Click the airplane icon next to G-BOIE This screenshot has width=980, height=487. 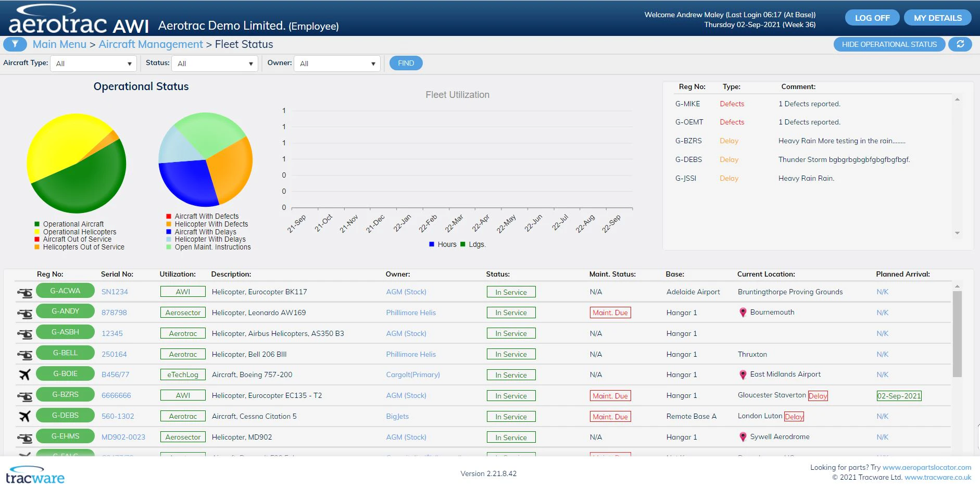[x=24, y=373]
